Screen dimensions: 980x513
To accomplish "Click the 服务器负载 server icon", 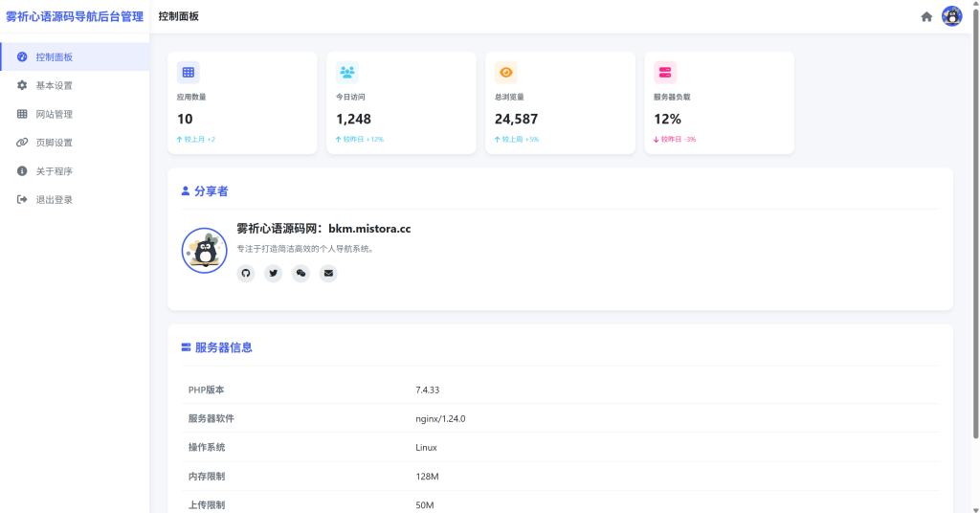I will pos(665,73).
